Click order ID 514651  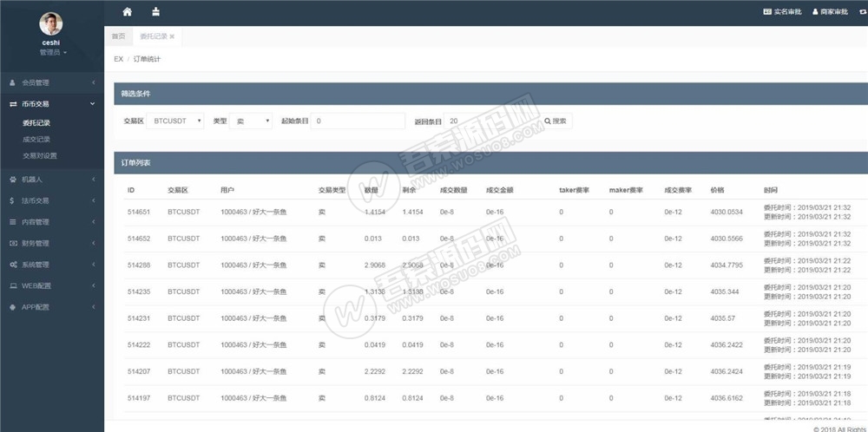coord(138,212)
